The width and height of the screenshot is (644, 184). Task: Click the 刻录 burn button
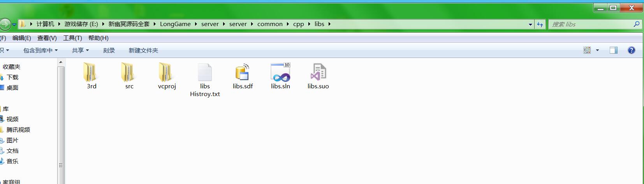[109, 50]
